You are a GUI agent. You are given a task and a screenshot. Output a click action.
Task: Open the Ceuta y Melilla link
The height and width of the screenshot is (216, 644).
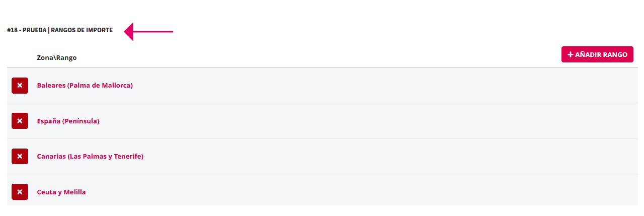[61, 192]
